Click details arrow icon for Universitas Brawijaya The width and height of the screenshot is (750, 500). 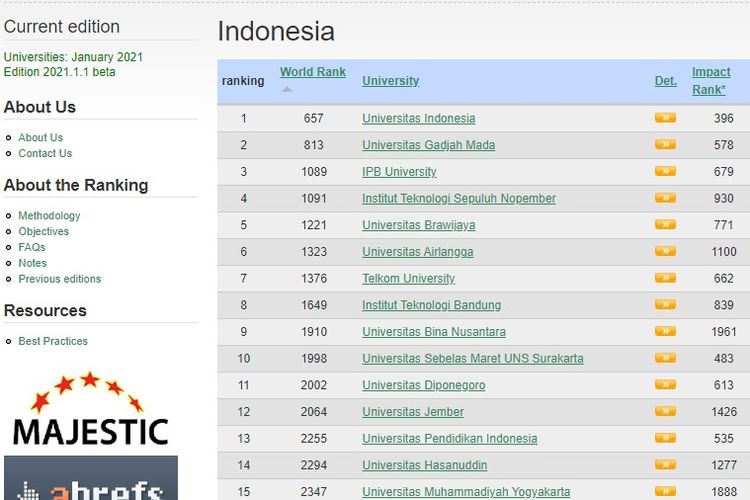click(665, 225)
